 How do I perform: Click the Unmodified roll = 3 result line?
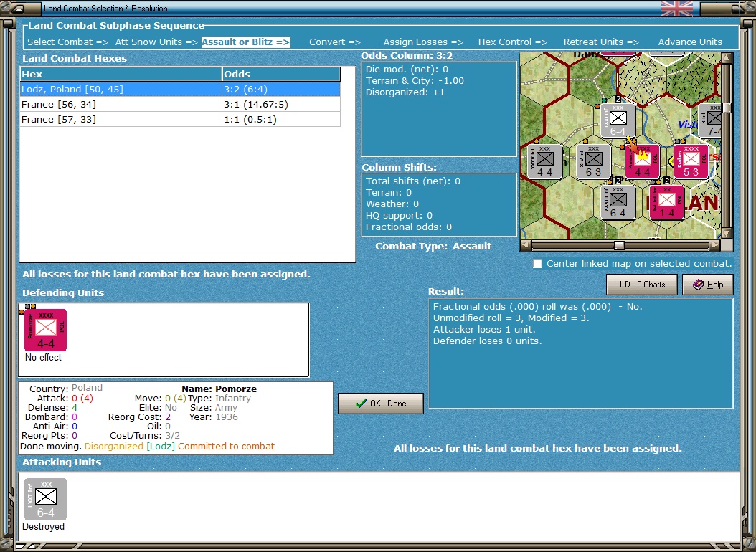pyautogui.click(x=511, y=318)
